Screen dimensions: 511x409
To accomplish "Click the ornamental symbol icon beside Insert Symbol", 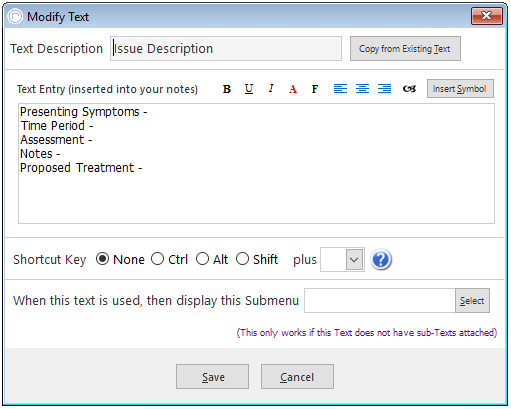I will [x=409, y=89].
